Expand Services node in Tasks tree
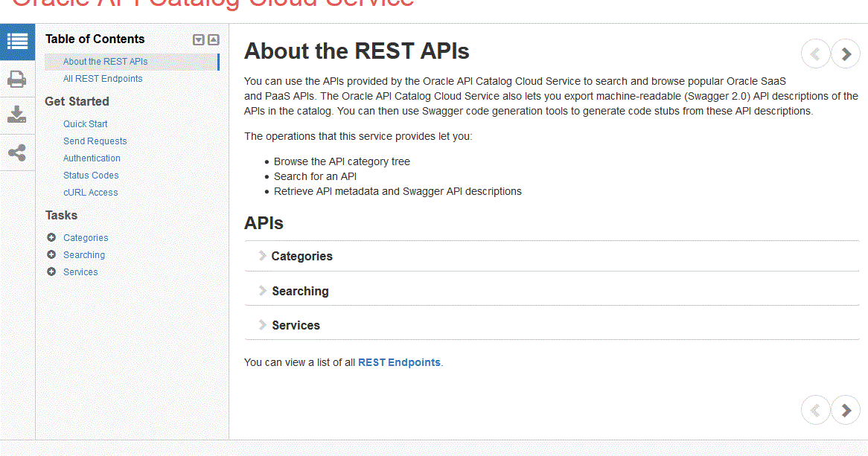The width and height of the screenshot is (868, 456). 51,272
